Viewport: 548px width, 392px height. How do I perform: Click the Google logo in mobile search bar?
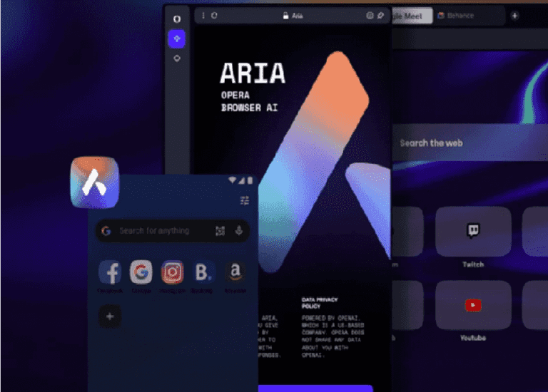tap(106, 231)
